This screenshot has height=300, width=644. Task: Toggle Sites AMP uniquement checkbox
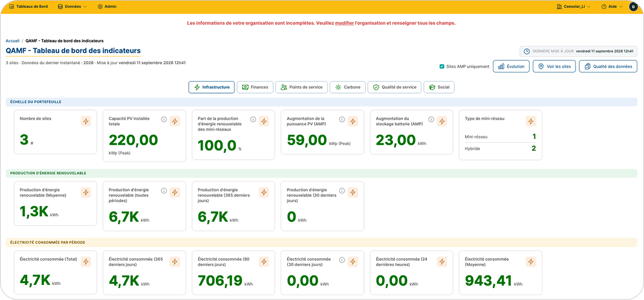442,66
